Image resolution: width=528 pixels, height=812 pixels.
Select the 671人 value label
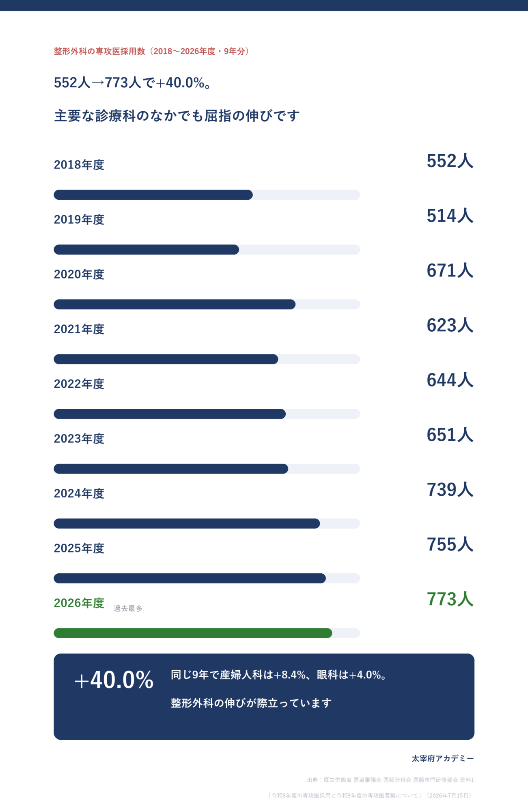[x=450, y=270]
